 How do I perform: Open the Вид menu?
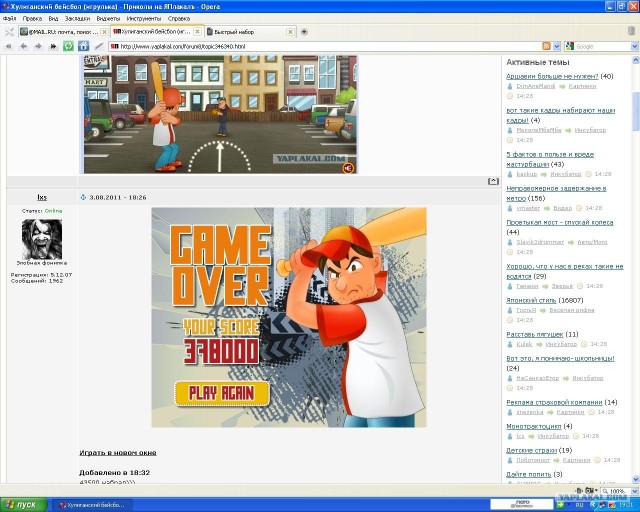click(53, 18)
